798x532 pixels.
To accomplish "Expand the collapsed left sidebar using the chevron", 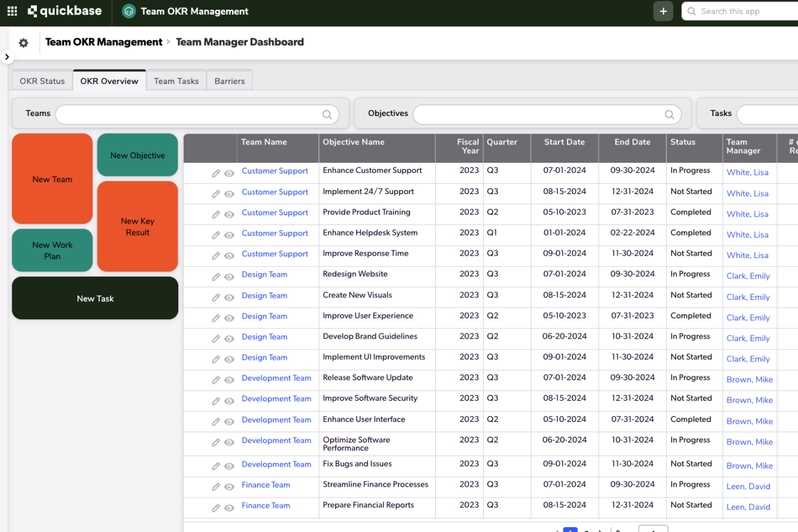I will 7,57.
